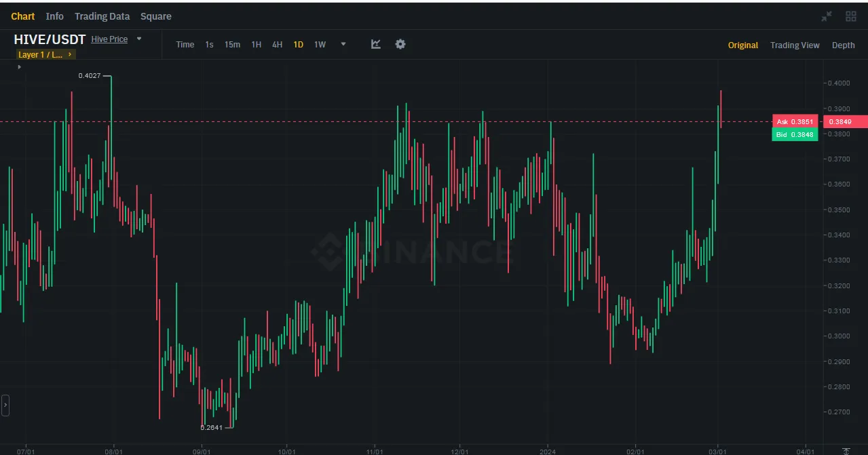Select the Time line-chart interval
Screen dimensions: 868x455
(185, 45)
